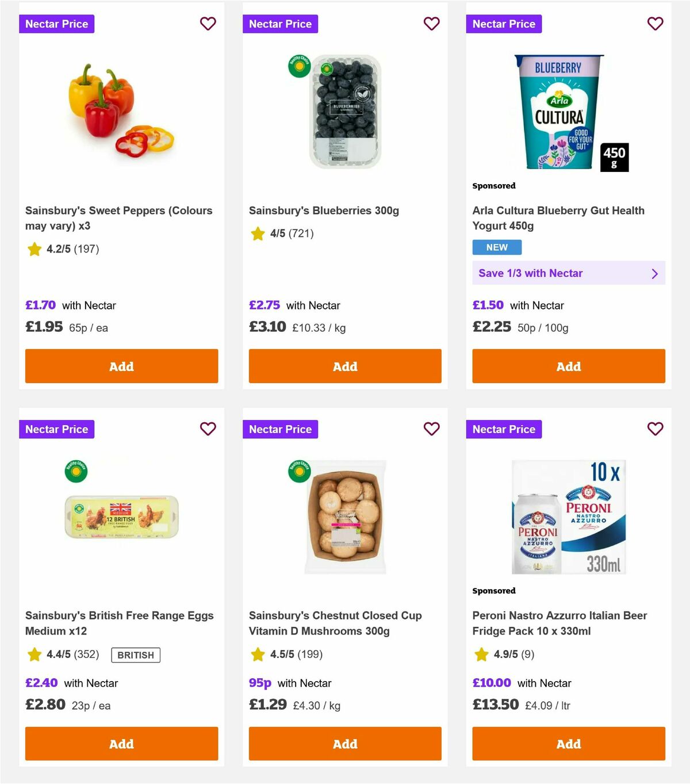The image size is (690, 784).
Task: Select the Nectar Price tag on the Peroni card
Action: (x=504, y=429)
